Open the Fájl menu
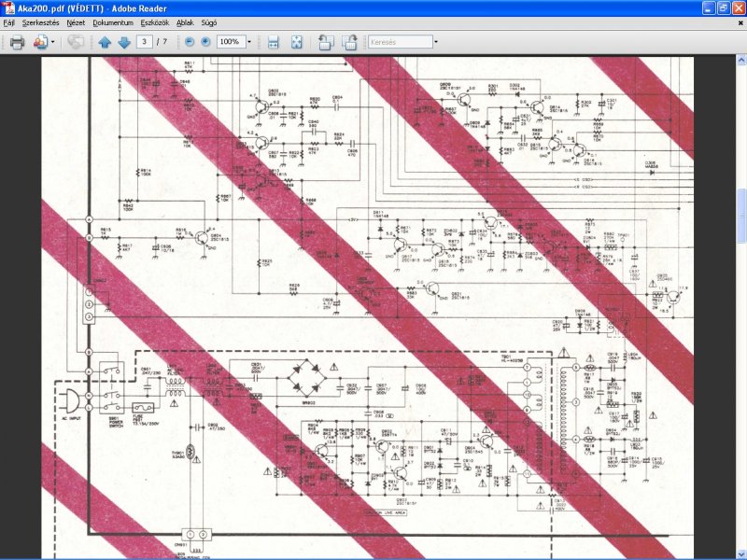Image resolution: width=747 pixels, height=560 pixels. click(9, 22)
